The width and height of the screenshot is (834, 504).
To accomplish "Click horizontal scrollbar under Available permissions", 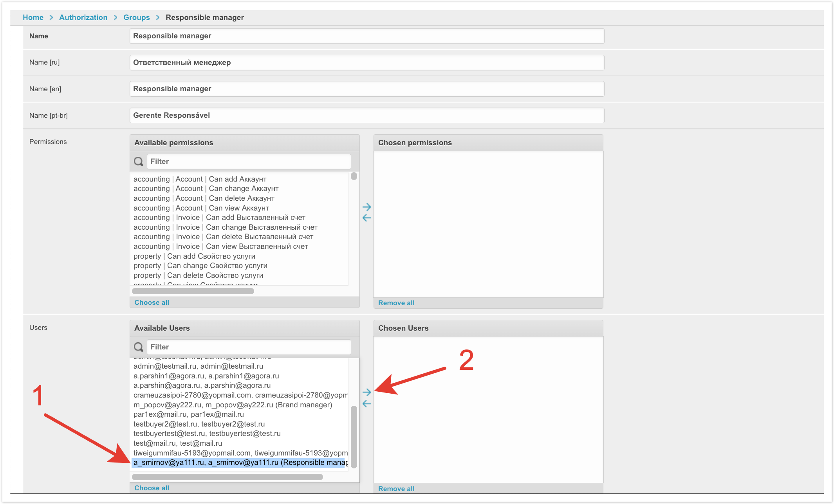I will coord(193,291).
